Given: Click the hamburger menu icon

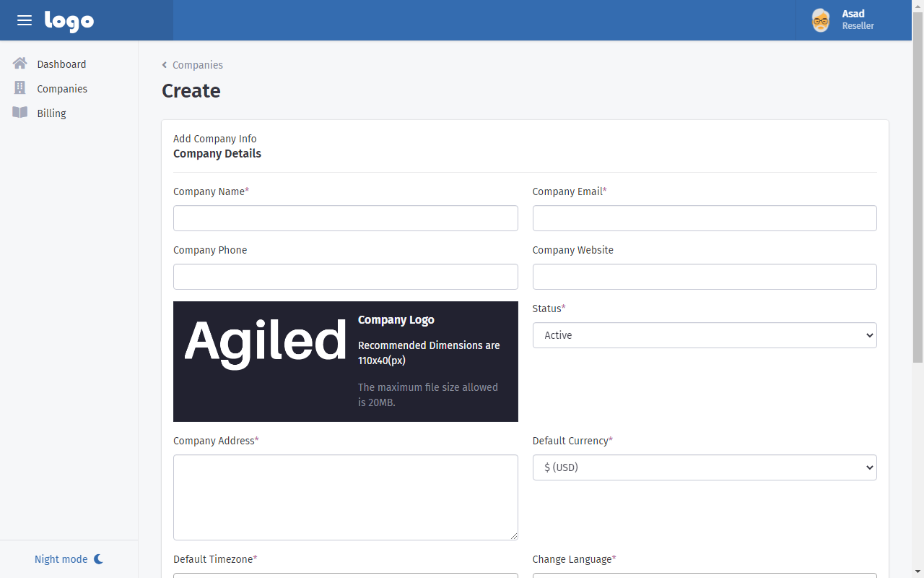Looking at the screenshot, I should click(25, 20).
